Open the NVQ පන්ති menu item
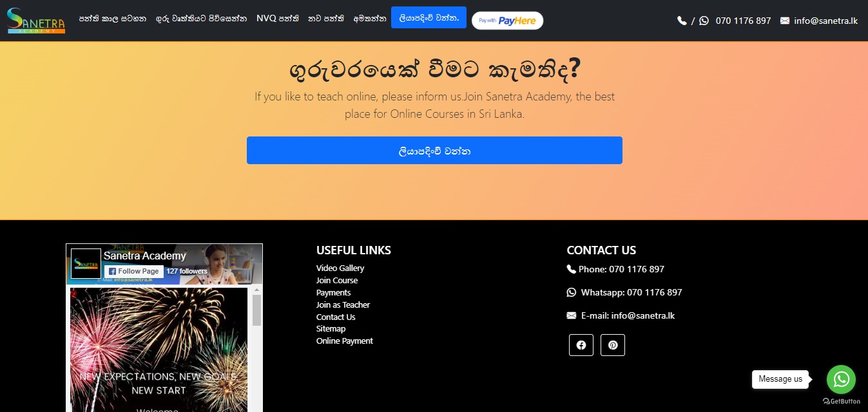This screenshot has width=868, height=412. (278, 19)
